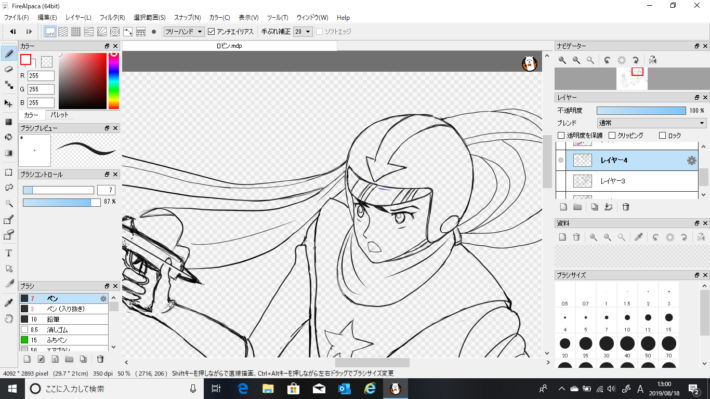Viewport: 710px width, 399px height.
Task: Select the Gradient tool
Action: pos(9,153)
